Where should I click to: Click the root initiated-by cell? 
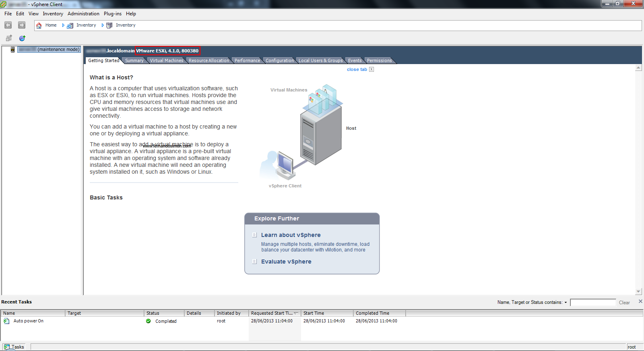[221, 321]
